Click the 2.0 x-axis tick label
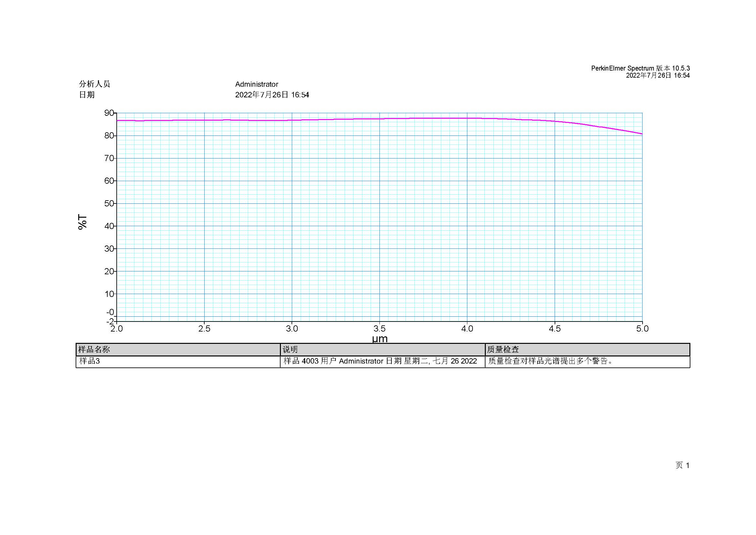756x535 pixels. coord(116,328)
